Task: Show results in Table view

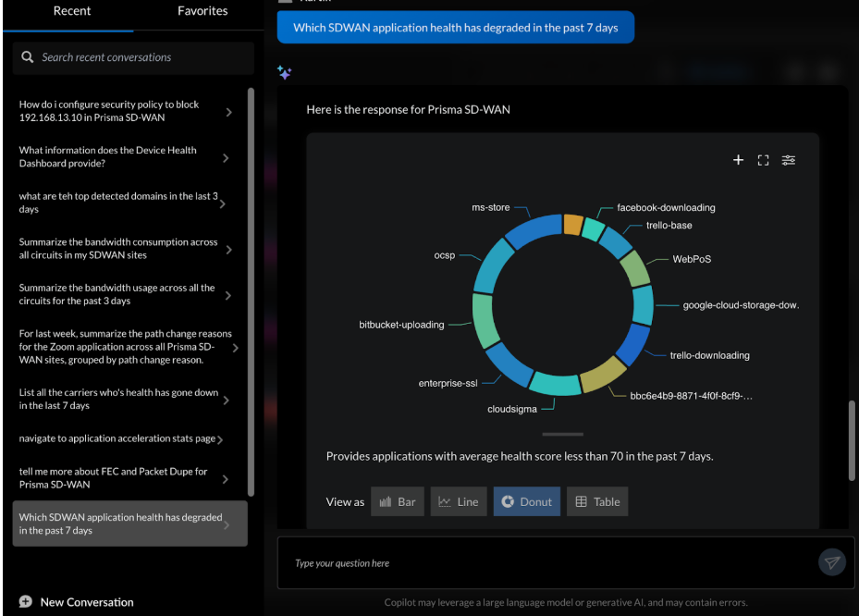Action: click(x=597, y=501)
